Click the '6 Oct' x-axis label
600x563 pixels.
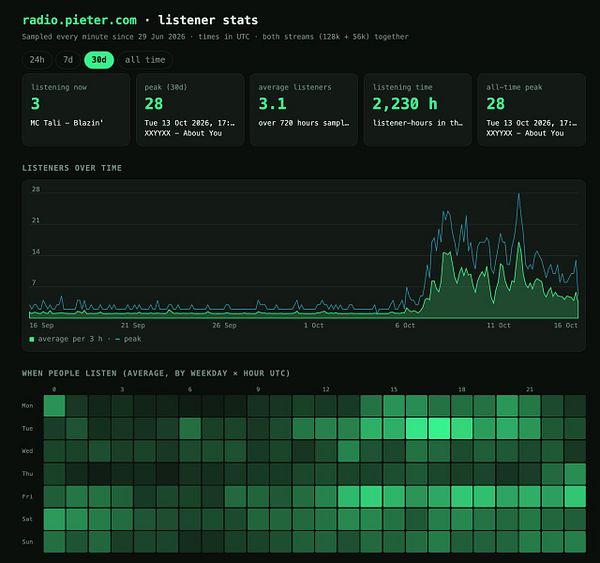point(405,325)
